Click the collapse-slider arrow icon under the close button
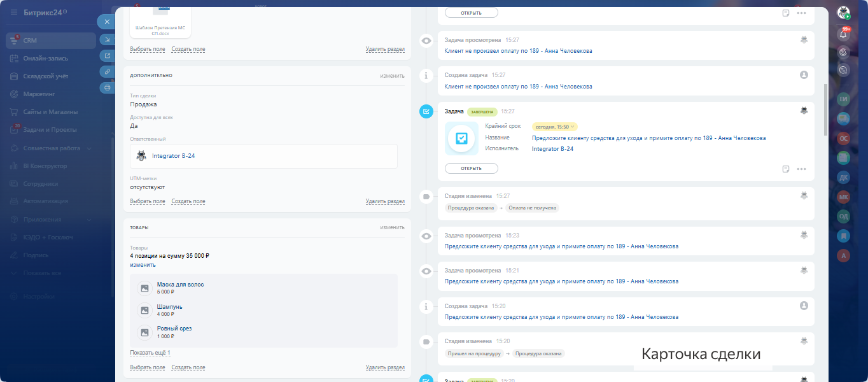Image resolution: width=868 pixels, height=382 pixels. coord(107,40)
